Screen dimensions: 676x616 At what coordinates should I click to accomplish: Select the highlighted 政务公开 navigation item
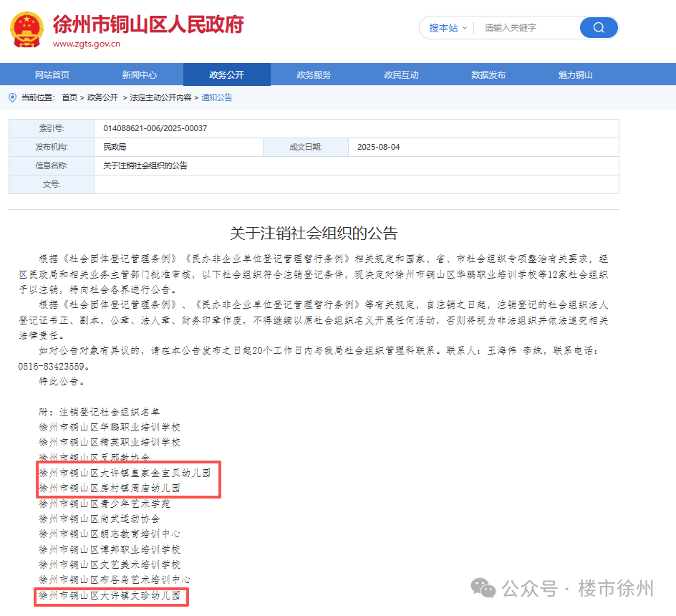[227, 74]
